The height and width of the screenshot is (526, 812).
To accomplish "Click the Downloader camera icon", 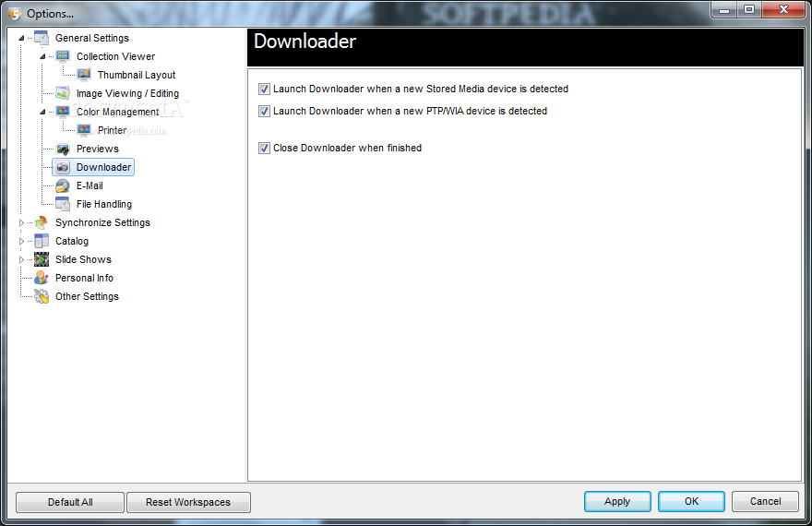I will pyautogui.click(x=63, y=167).
